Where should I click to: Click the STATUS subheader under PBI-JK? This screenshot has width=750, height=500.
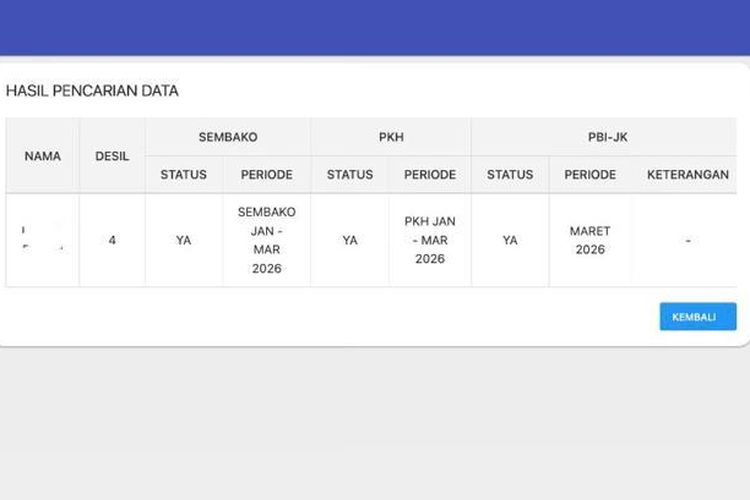click(510, 174)
